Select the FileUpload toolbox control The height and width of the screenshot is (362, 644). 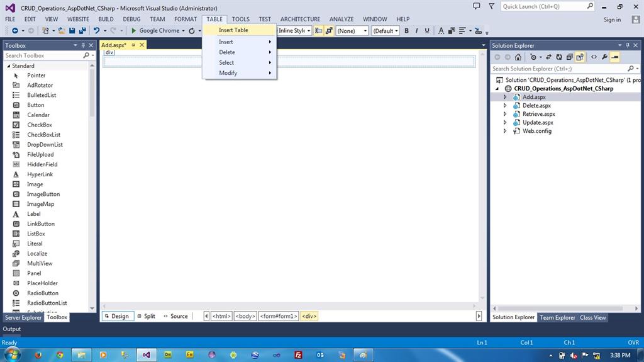(40, 155)
